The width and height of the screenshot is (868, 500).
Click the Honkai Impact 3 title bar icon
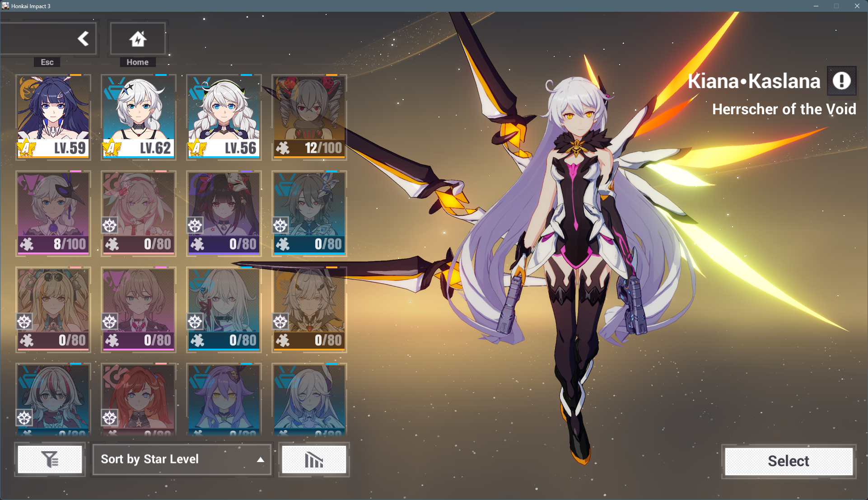coord(5,6)
